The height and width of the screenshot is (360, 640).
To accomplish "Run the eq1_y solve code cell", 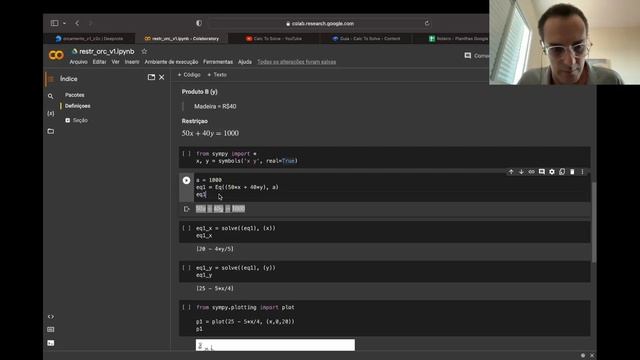I will [x=186, y=267].
